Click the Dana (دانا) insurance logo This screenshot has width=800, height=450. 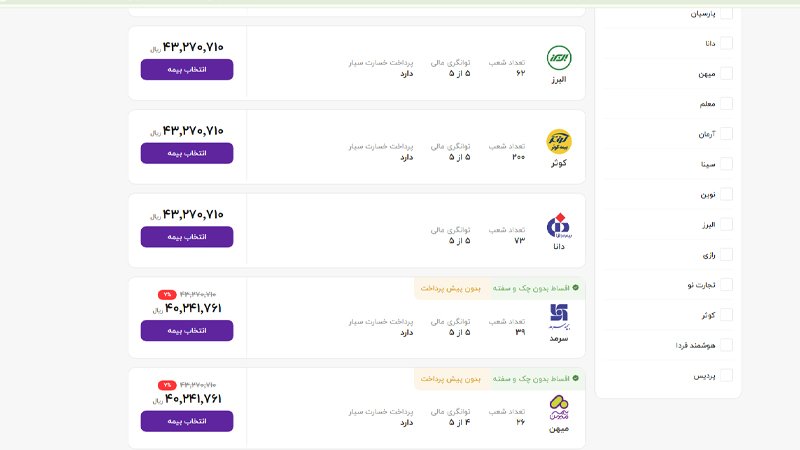pyautogui.click(x=558, y=225)
